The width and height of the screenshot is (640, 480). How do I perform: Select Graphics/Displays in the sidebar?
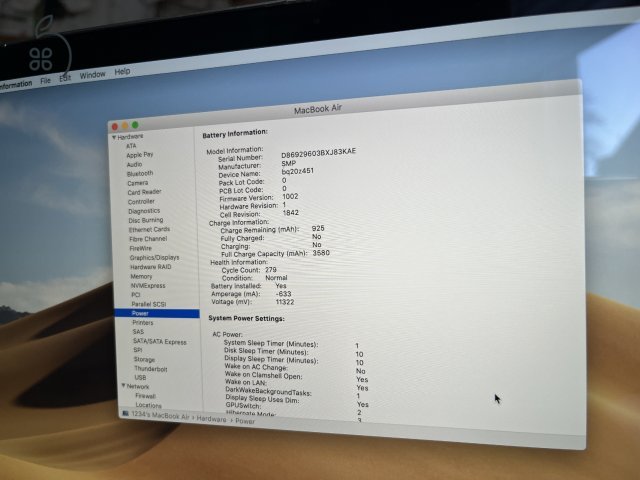tap(155, 258)
